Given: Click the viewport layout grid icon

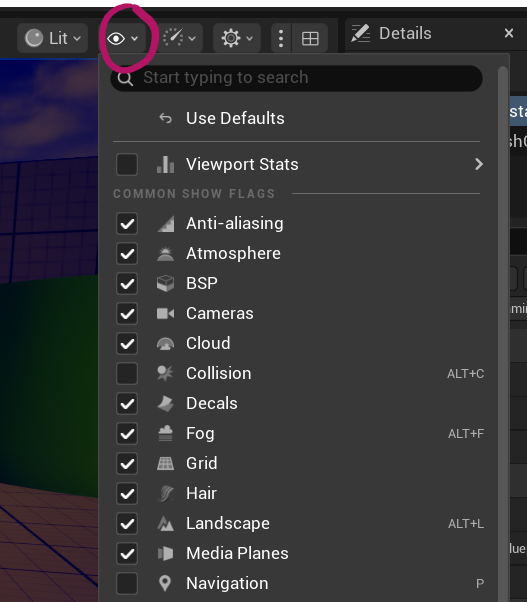Looking at the screenshot, I should [310, 38].
